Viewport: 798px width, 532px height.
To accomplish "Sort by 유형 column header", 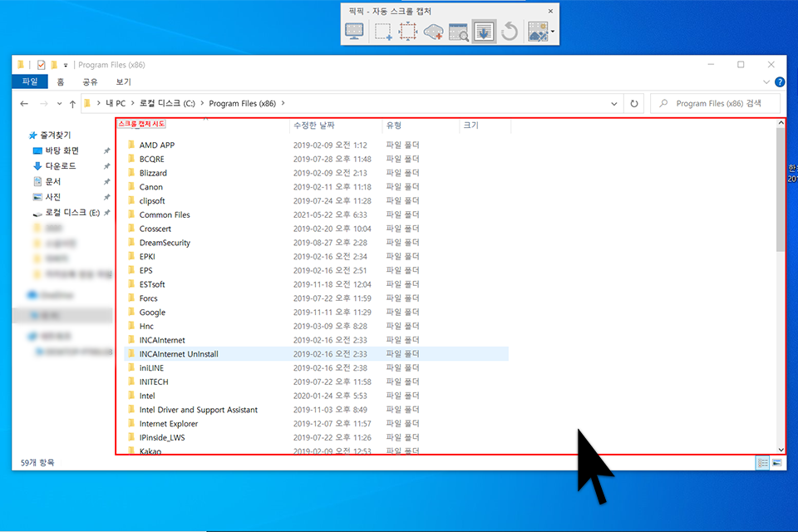I will click(393, 126).
